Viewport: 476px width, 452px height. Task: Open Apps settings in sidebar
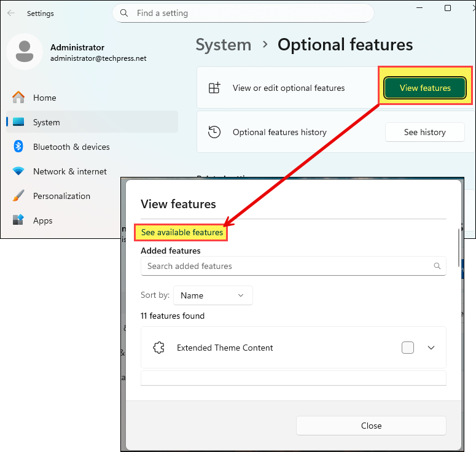click(x=64, y=220)
